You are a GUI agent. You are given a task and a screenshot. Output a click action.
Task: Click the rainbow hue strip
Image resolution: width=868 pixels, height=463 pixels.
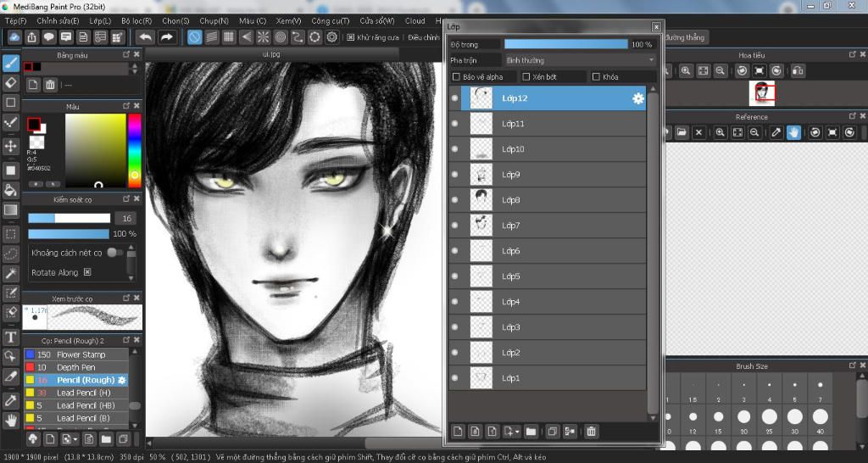tap(135, 151)
